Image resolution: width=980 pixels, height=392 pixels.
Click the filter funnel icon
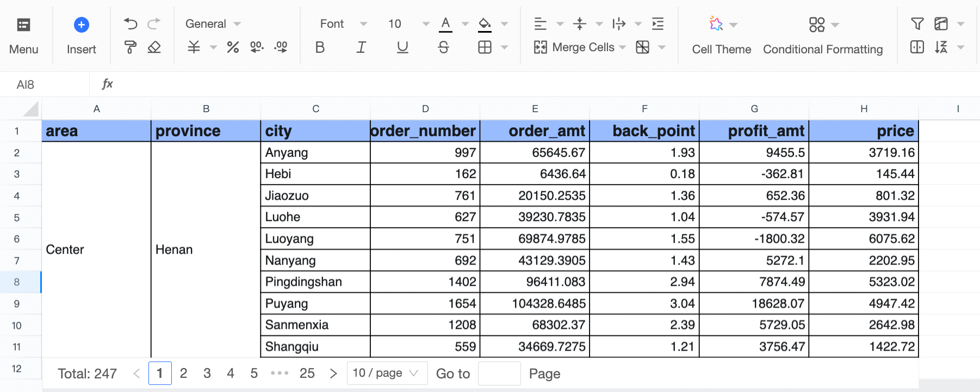click(x=917, y=23)
